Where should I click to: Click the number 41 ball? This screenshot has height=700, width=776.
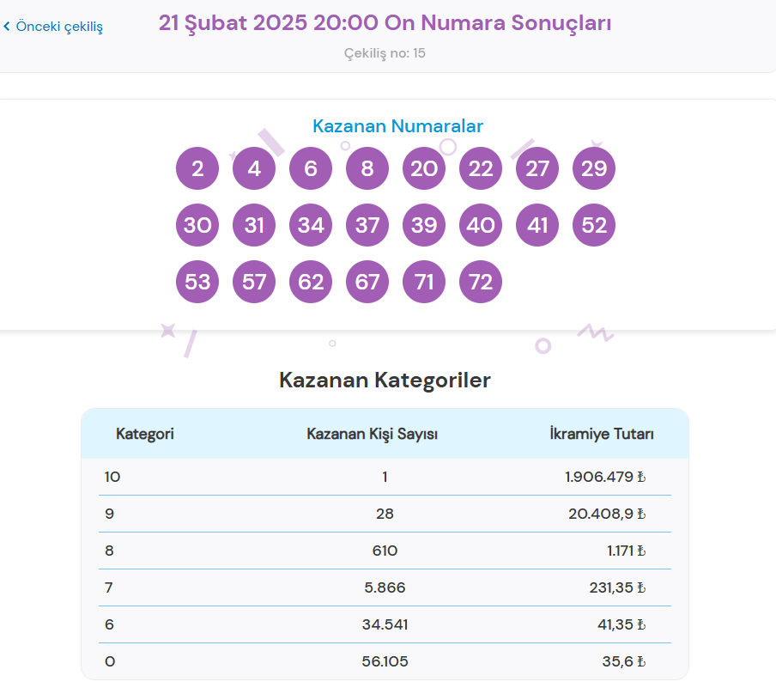pyautogui.click(x=537, y=225)
